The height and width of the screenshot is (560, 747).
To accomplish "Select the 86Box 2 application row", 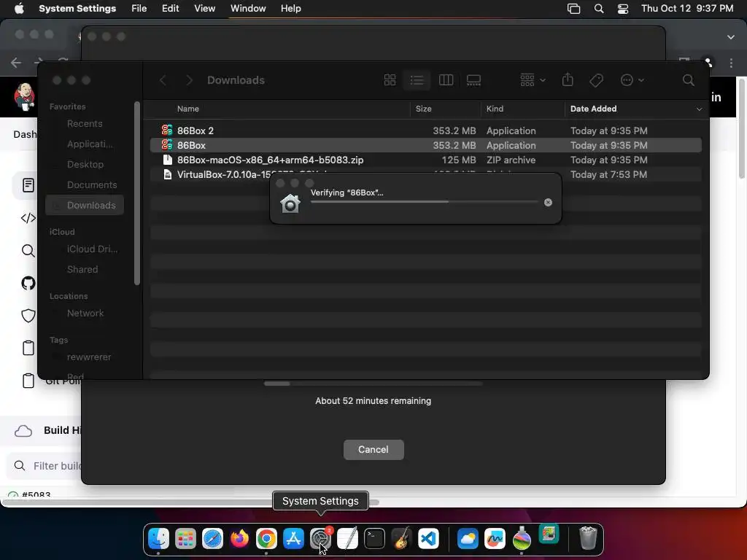I will [425, 131].
